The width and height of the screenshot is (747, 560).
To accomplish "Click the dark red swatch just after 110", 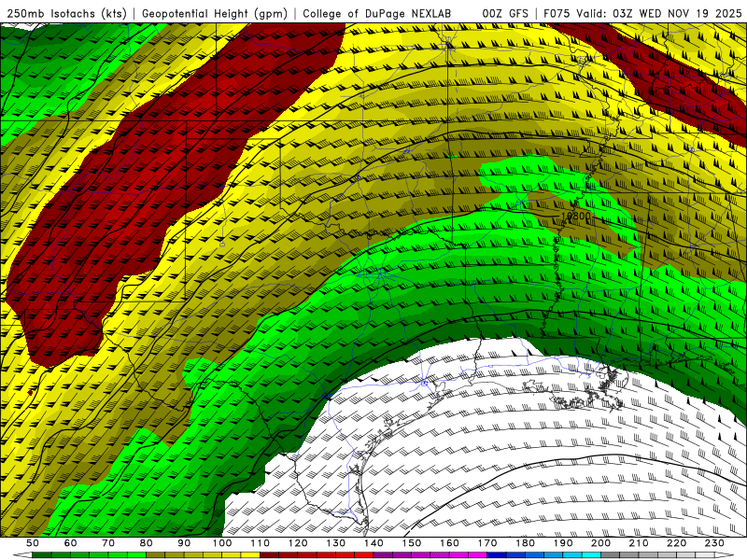I will (x=269, y=555).
